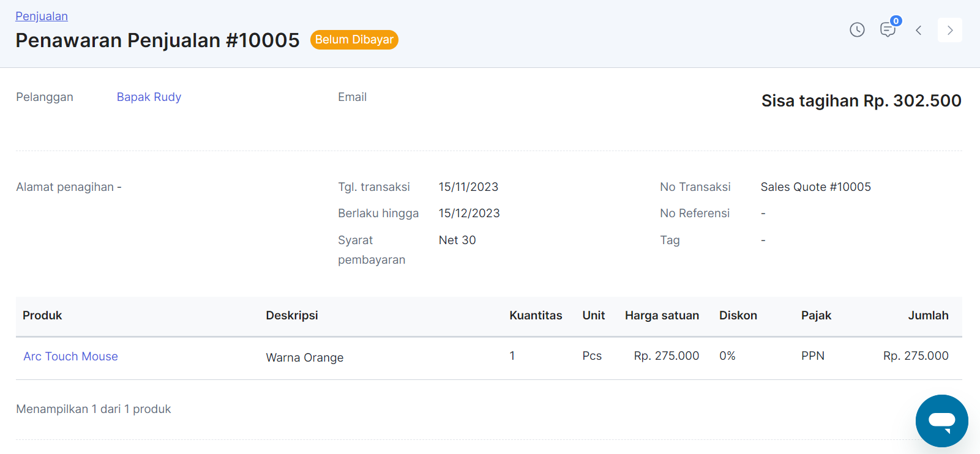Click the Harga satuan column header
Image resolution: width=980 pixels, height=454 pixels.
662,316
